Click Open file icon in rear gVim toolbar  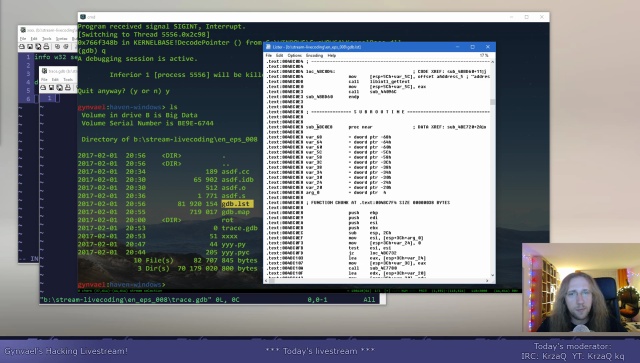pyautogui.click(x=22, y=47)
